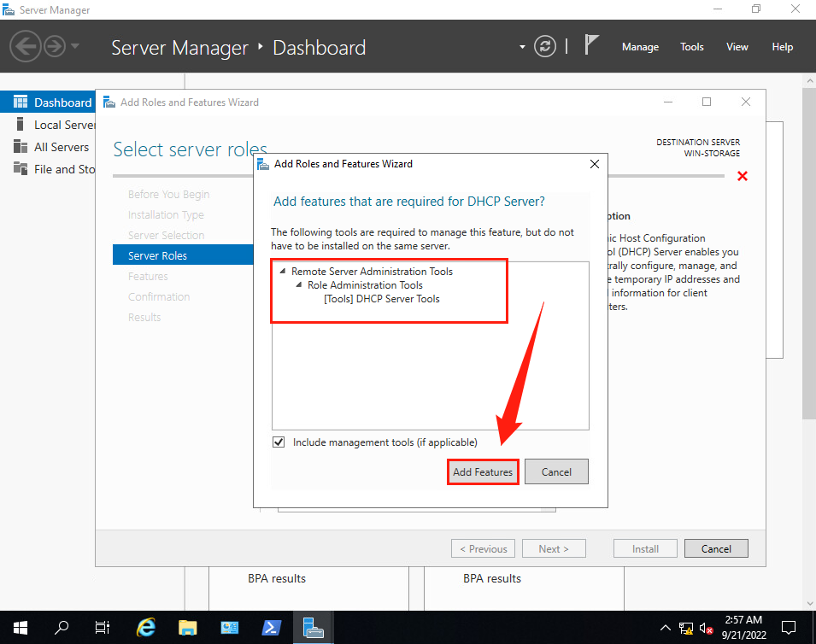Collapse the Role Administration Tools node
Viewport: 816px width, 644px height.
(299, 285)
